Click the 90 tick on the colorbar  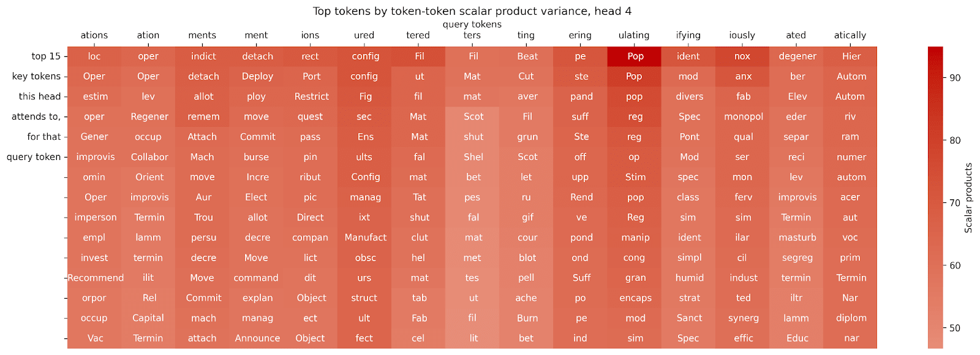pyautogui.click(x=954, y=78)
